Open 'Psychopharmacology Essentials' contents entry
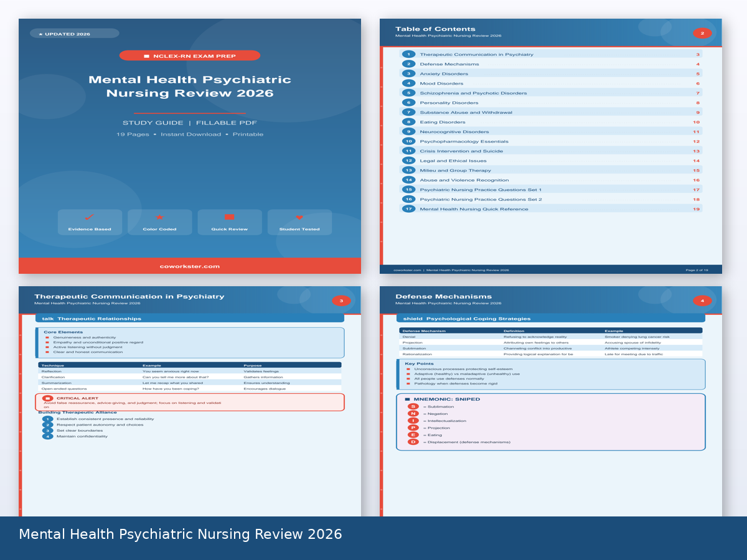747x560 pixels. pyautogui.click(x=464, y=141)
